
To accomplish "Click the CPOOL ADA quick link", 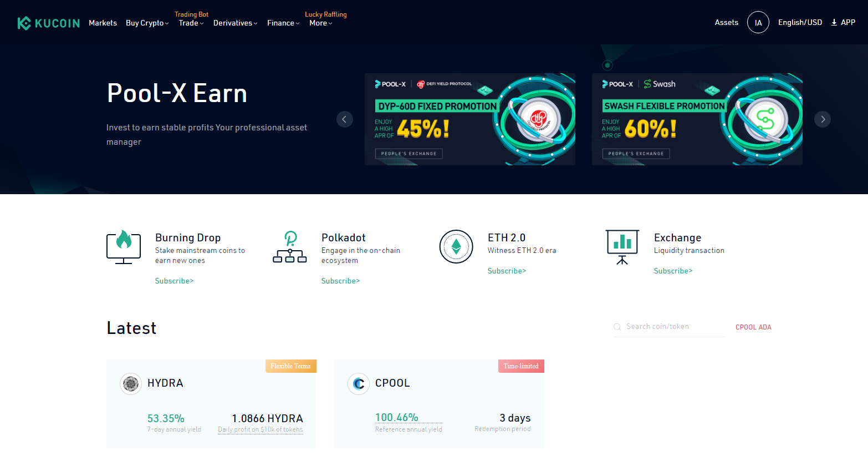I will pos(753,327).
